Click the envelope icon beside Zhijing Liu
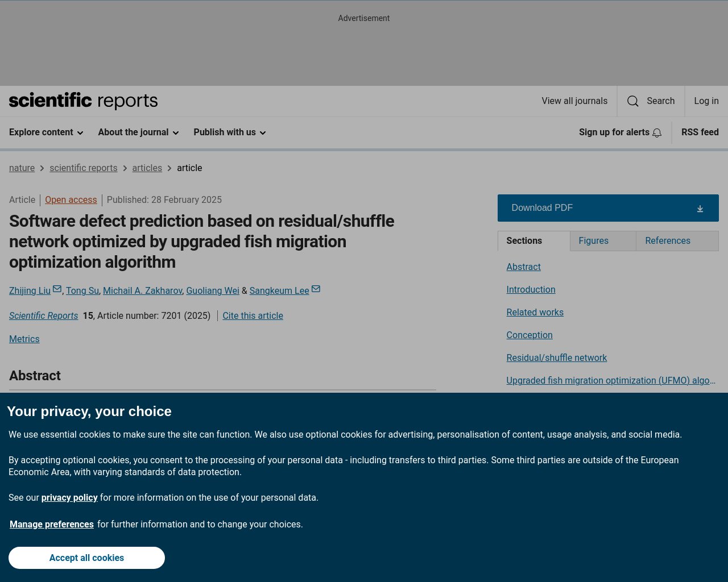The image size is (728, 582). coord(57,289)
